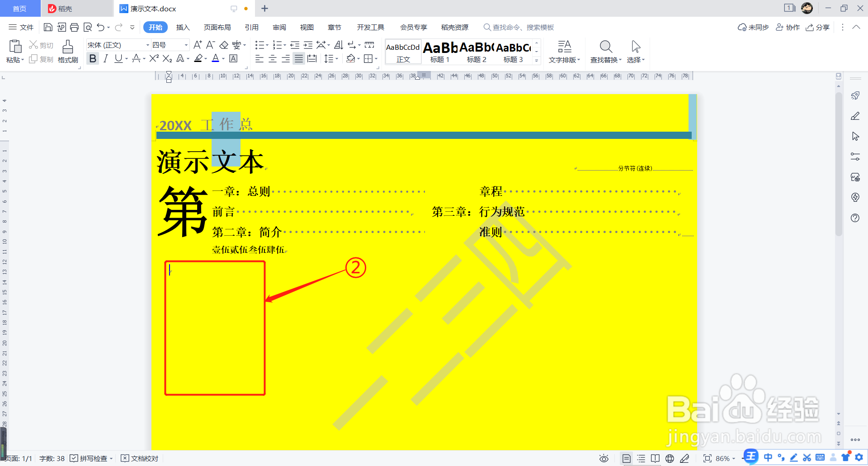The height and width of the screenshot is (466, 868).
Task: Expand the styles gallery more arrow
Action: coord(537,60)
